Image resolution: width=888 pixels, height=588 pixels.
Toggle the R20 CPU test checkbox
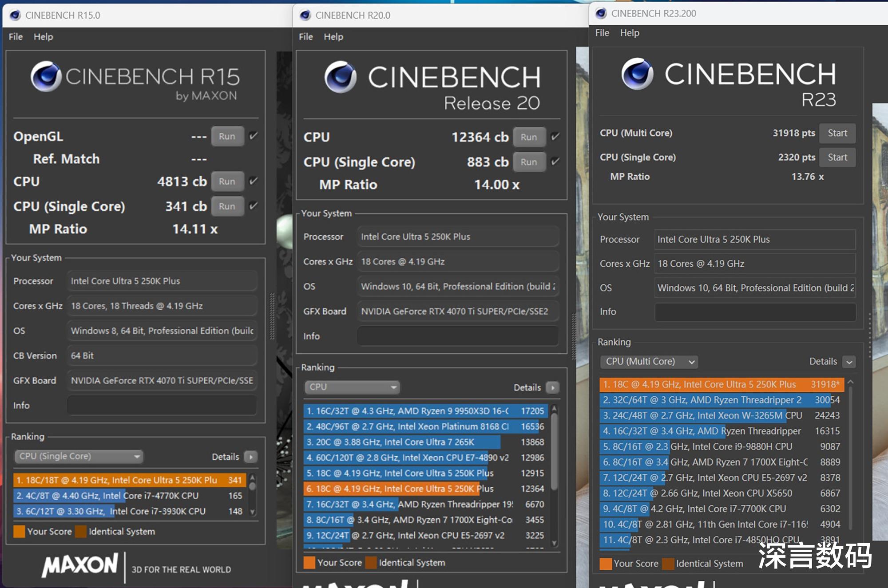tap(555, 137)
